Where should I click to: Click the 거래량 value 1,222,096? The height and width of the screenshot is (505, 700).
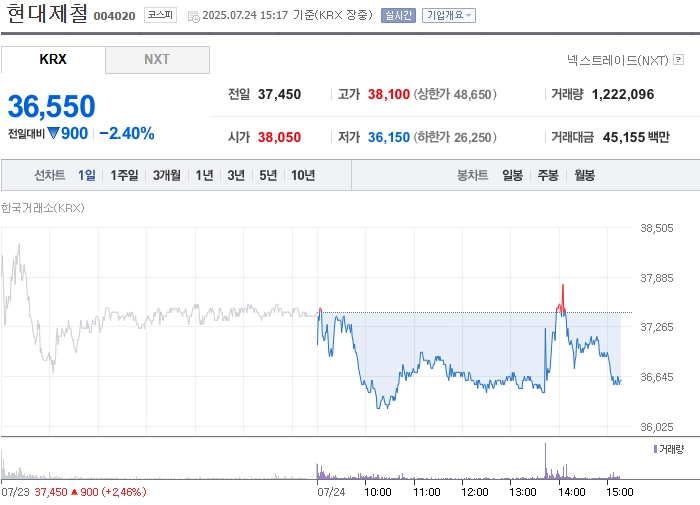[623, 94]
